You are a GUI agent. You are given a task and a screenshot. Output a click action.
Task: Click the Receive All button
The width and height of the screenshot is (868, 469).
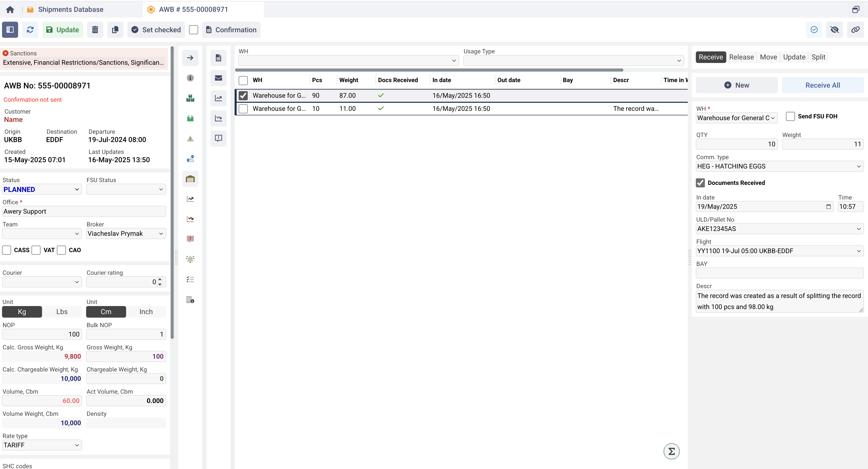click(822, 85)
